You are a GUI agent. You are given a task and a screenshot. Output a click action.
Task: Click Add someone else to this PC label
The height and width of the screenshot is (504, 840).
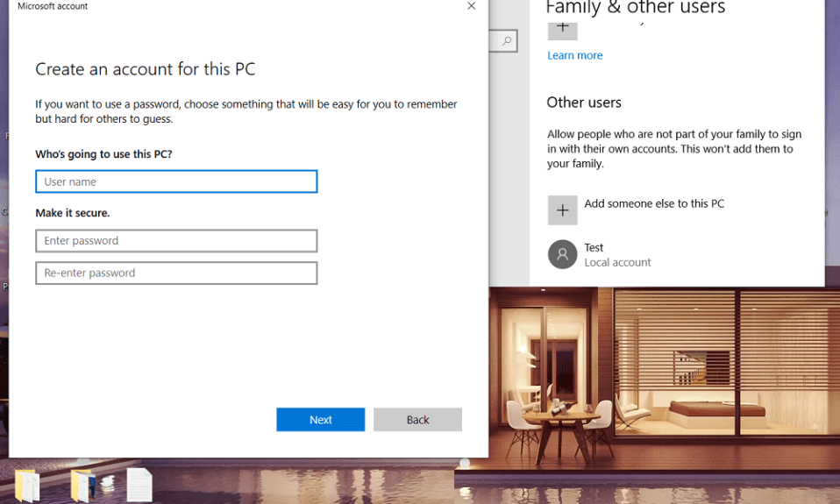pyautogui.click(x=654, y=203)
